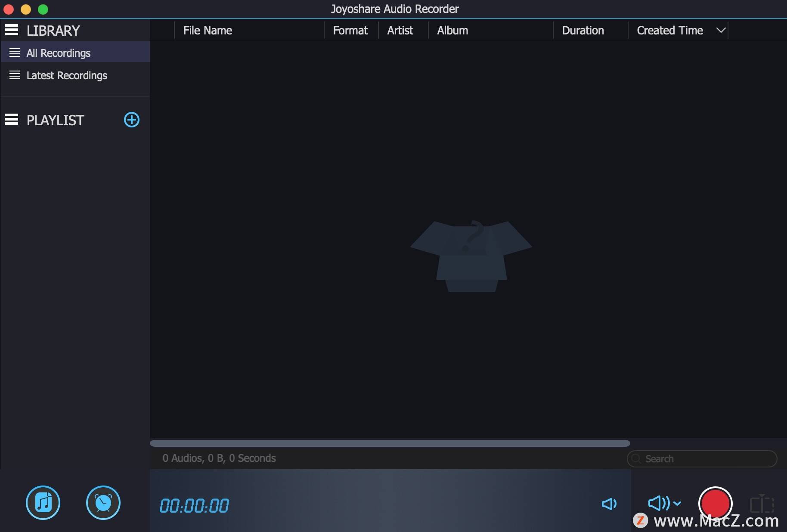787x532 pixels.
Task: Click the playback speaker volume icon
Action: click(609, 504)
